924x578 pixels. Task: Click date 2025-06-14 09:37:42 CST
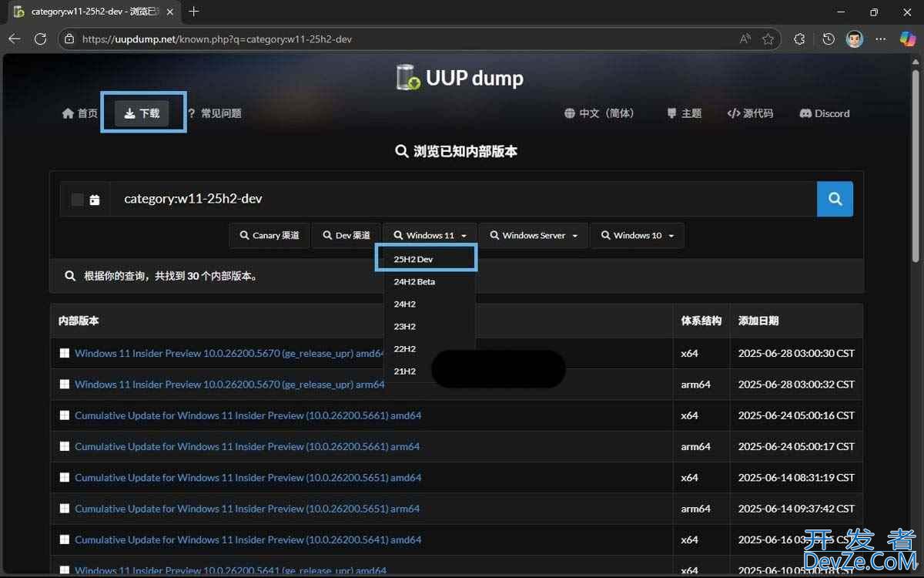pyautogui.click(x=796, y=509)
